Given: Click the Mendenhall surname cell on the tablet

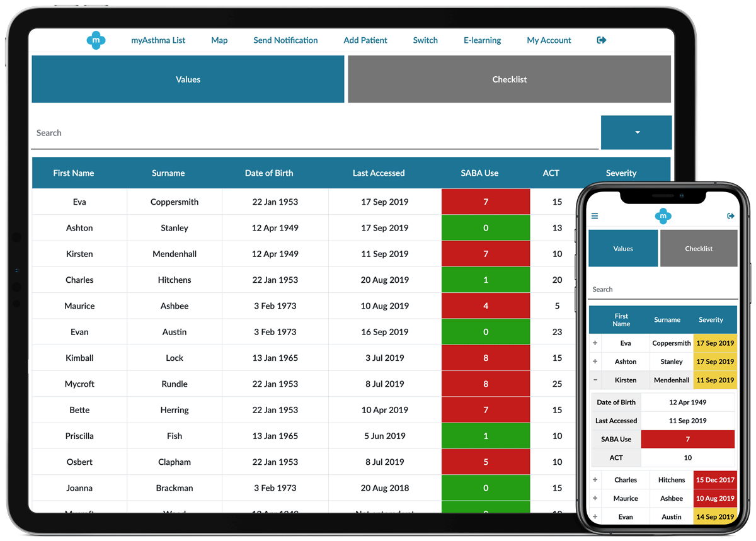Looking at the screenshot, I should coord(175,254).
